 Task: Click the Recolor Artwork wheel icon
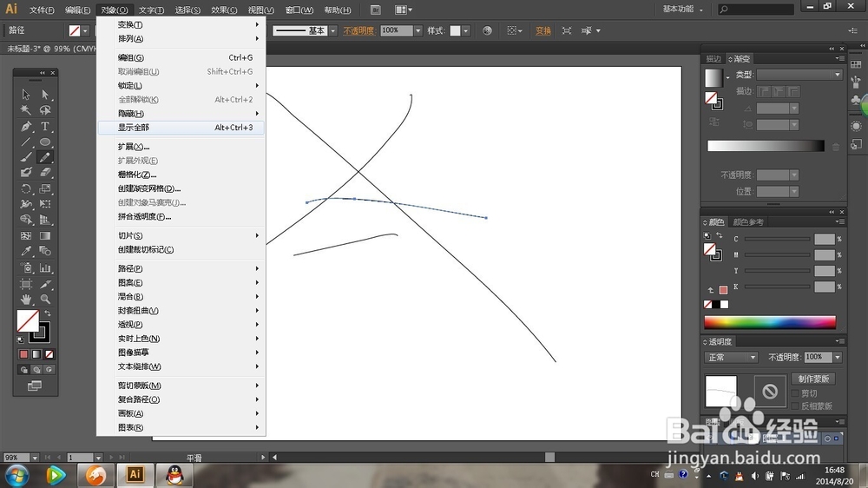(487, 31)
